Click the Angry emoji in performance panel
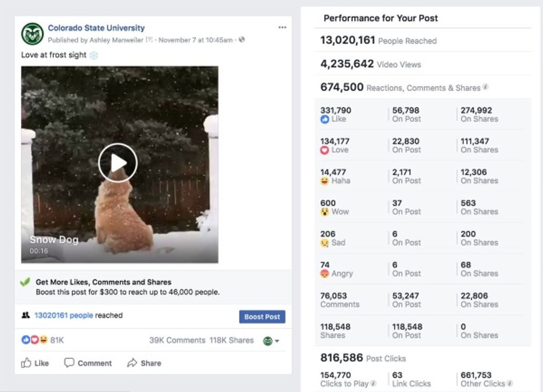Image resolution: width=543 pixels, height=392 pixels. point(325,274)
